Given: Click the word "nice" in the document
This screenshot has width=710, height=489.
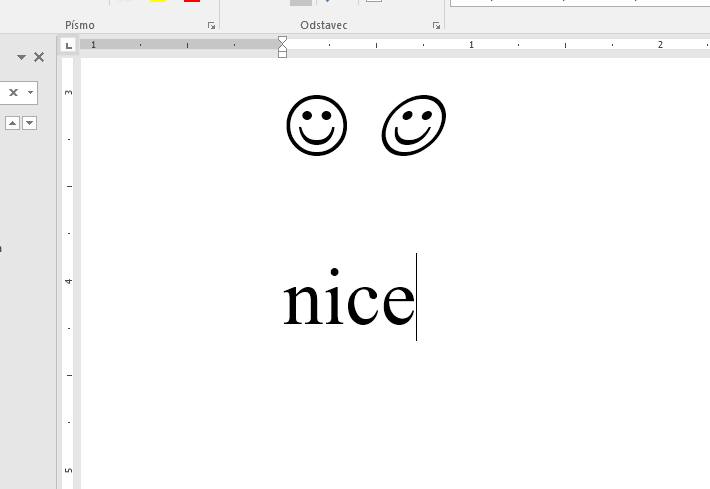Looking at the screenshot, I should 349,297.
